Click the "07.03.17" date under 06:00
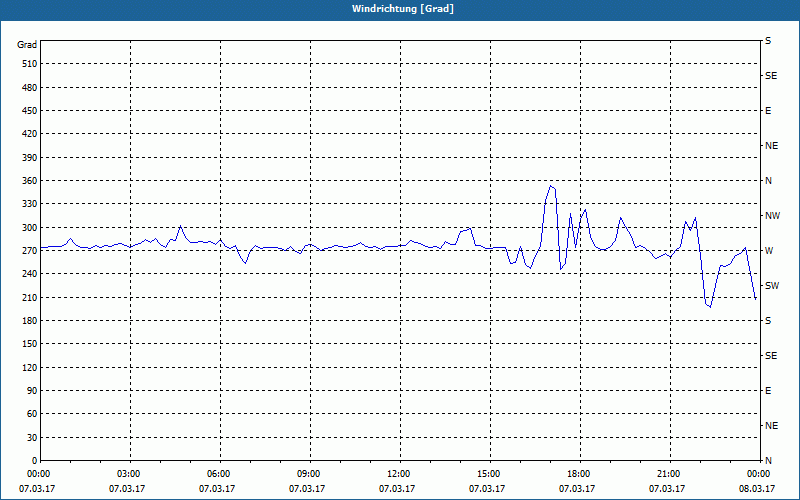 [x=217, y=489]
